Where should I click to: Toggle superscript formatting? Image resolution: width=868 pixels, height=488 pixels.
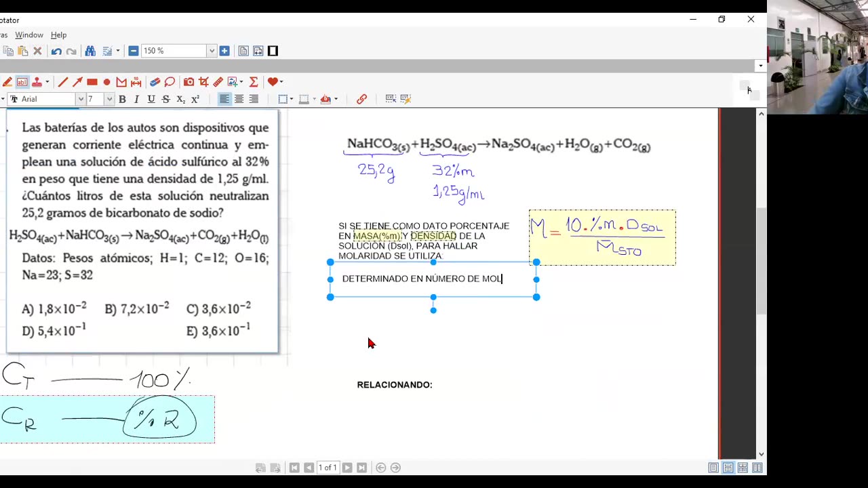[x=195, y=99]
